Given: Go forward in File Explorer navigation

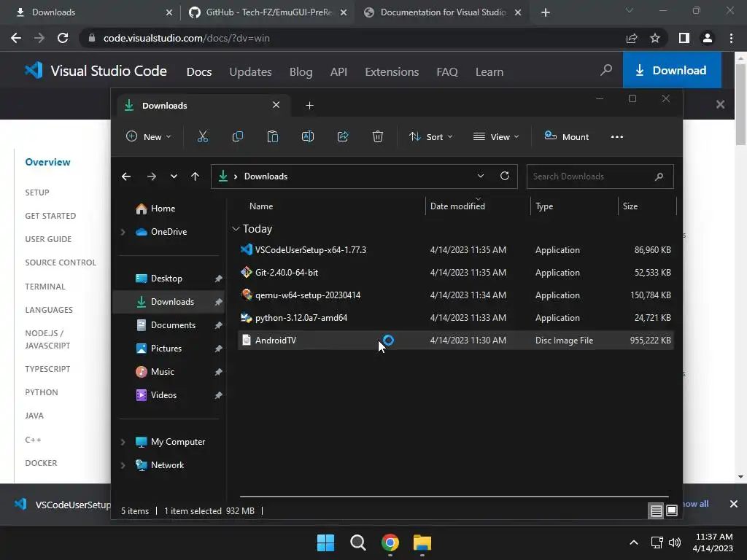Looking at the screenshot, I should point(152,176).
